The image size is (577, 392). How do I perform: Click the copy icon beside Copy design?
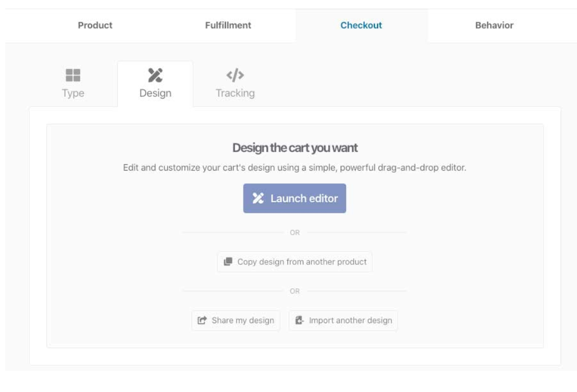pyautogui.click(x=228, y=262)
